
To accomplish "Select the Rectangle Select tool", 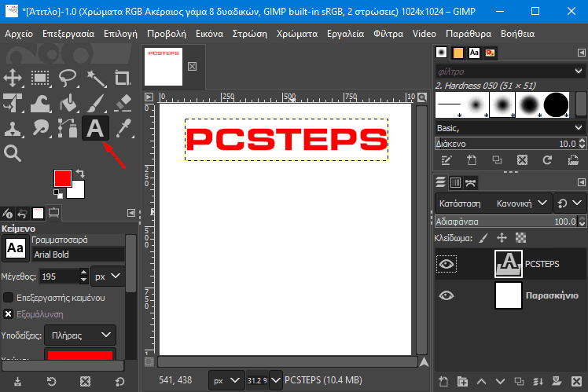I will pos(40,79).
